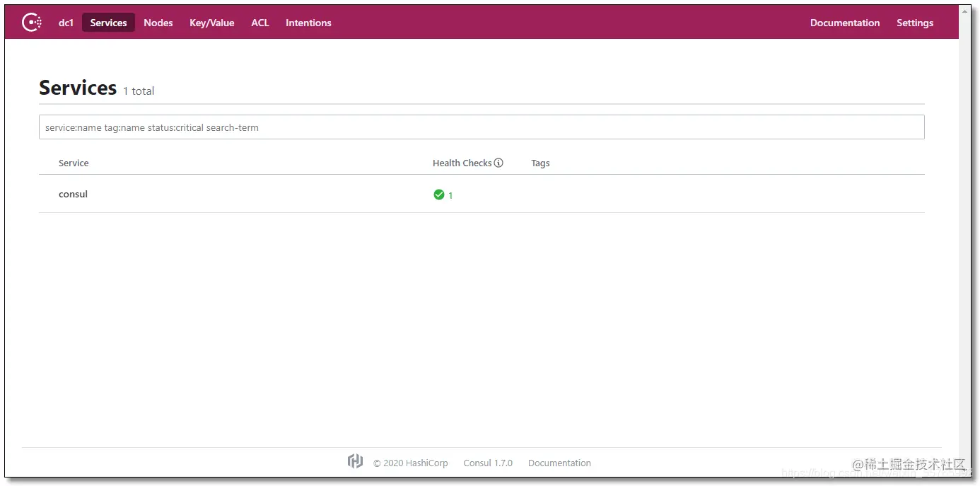This screenshot has width=980, height=486.
Task: Click the HashiCorp logo in footer
Action: pyautogui.click(x=355, y=462)
